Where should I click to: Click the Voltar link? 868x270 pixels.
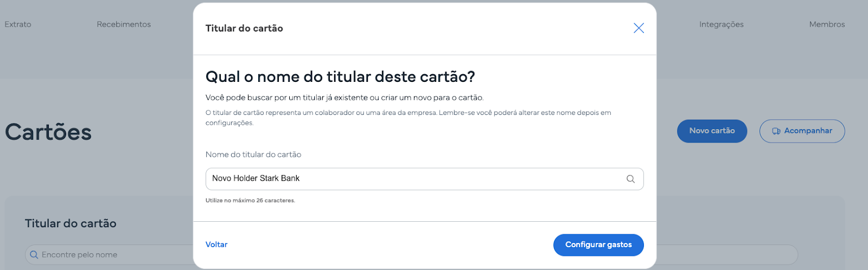pos(216,245)
